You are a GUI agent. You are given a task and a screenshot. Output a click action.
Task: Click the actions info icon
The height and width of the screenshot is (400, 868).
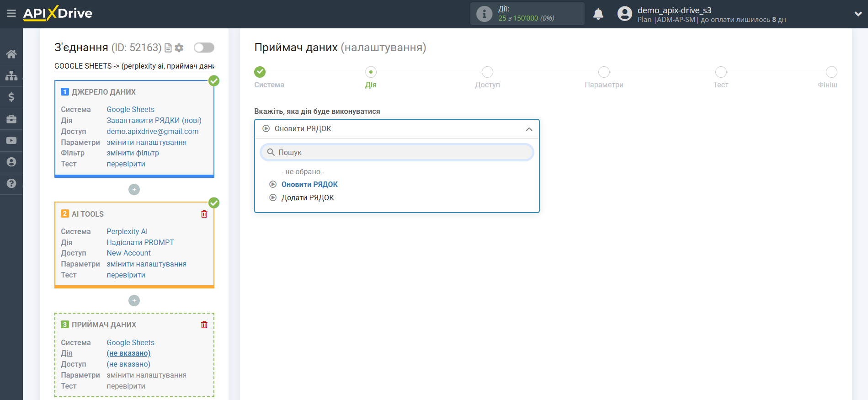(x=484, y=14)
